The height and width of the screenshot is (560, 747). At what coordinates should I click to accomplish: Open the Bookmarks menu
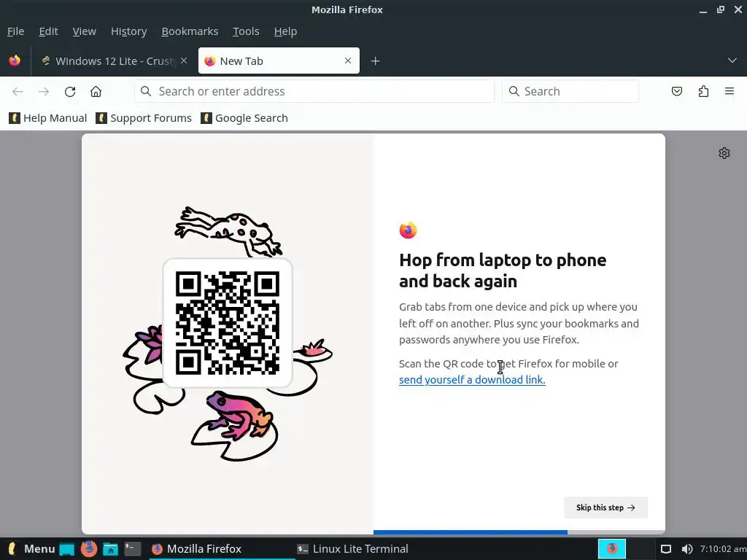190,31
